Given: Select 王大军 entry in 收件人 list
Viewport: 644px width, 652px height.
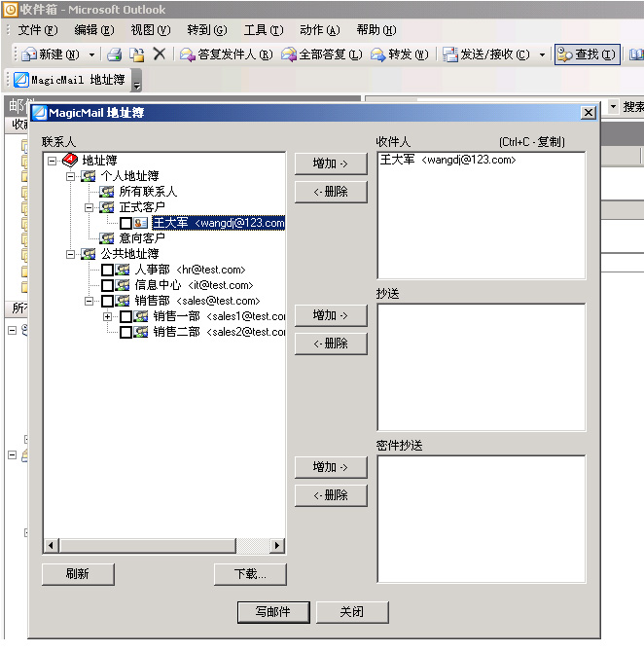Looking at the screenshot, I should click(x=448, y=160).
